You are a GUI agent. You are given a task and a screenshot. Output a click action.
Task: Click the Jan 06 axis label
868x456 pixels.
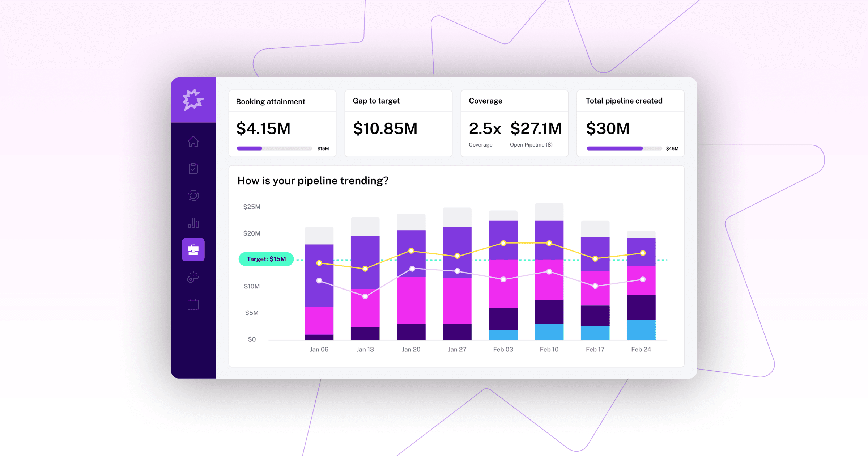coord(319,349)
